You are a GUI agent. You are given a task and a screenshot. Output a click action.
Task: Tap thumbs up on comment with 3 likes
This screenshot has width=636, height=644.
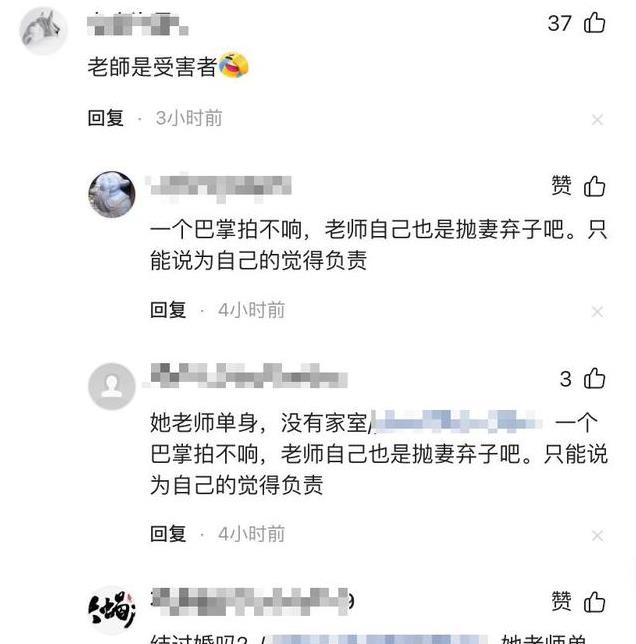click(594, 378)
